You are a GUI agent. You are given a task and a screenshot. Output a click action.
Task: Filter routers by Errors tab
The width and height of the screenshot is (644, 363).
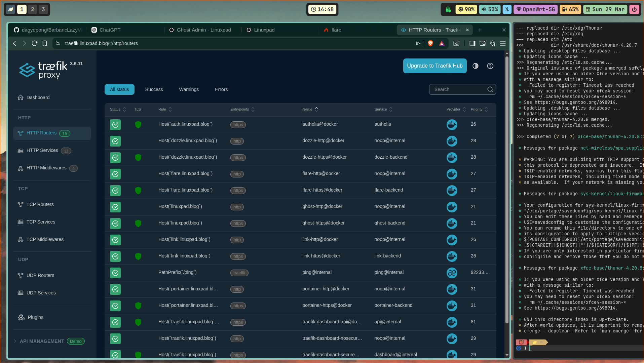pyautogui.click(x=221, y=89)
